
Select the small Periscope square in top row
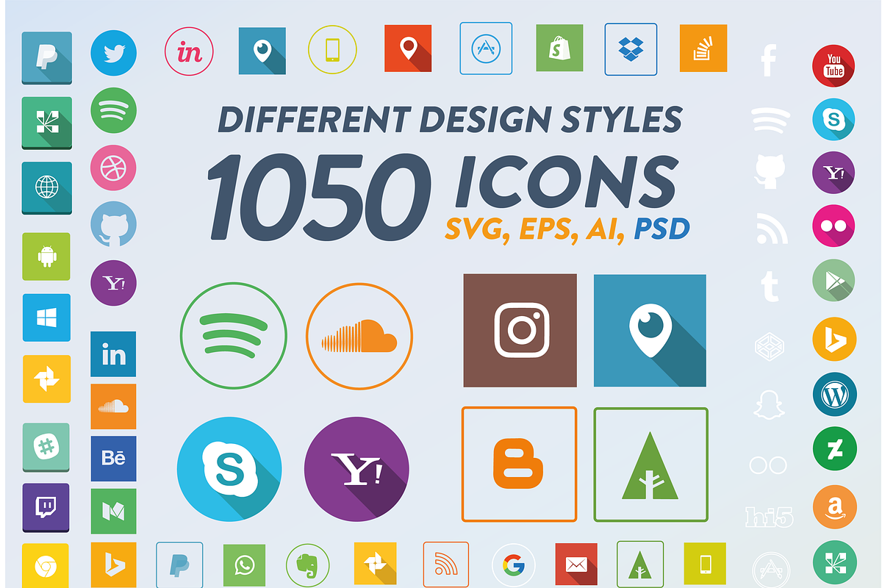coord(262,51)
